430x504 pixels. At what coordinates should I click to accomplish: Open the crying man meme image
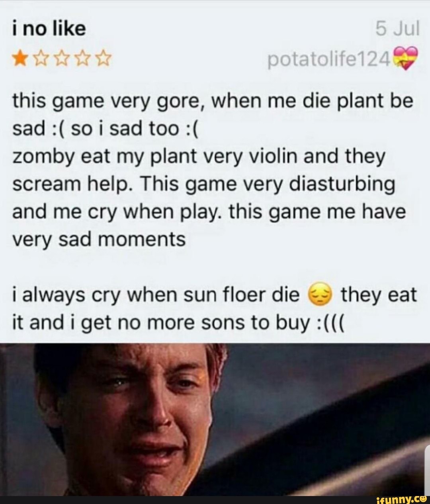[215, 420]
